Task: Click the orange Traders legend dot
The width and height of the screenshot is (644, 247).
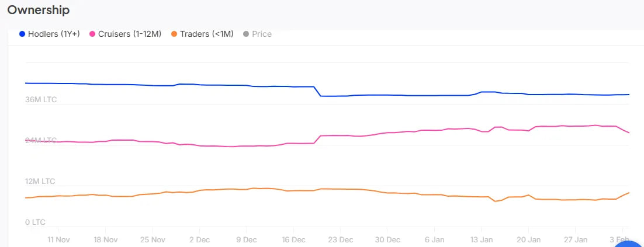Action: coord(174,34)
